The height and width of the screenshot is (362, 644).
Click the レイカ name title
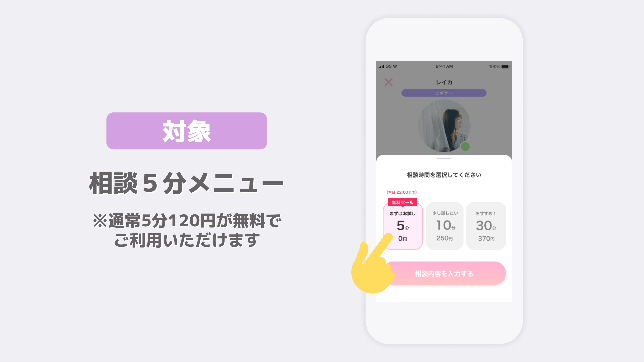point(444,82)
